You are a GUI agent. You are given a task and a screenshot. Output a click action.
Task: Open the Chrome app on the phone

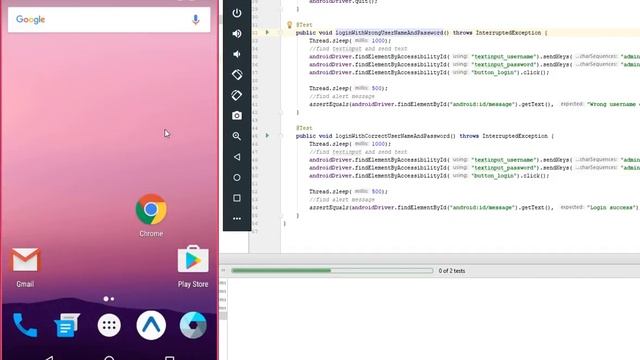tap(151, 209)
